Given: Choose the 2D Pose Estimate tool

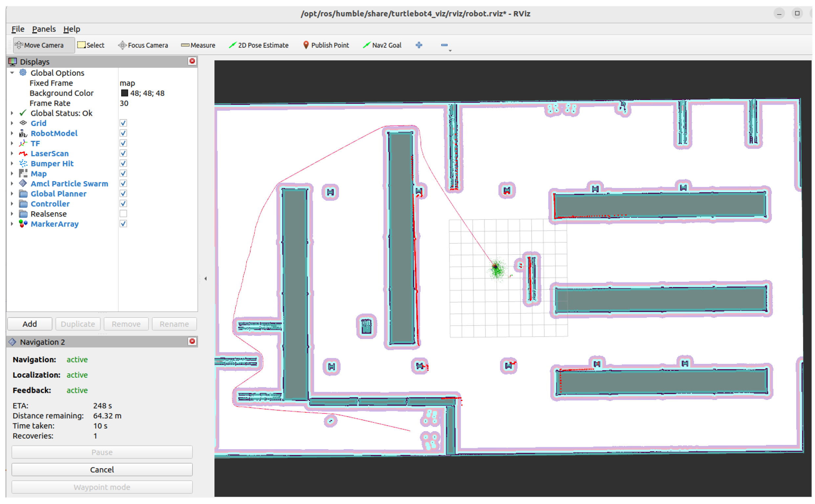Looking at the screenshot, I should (258, 45).
